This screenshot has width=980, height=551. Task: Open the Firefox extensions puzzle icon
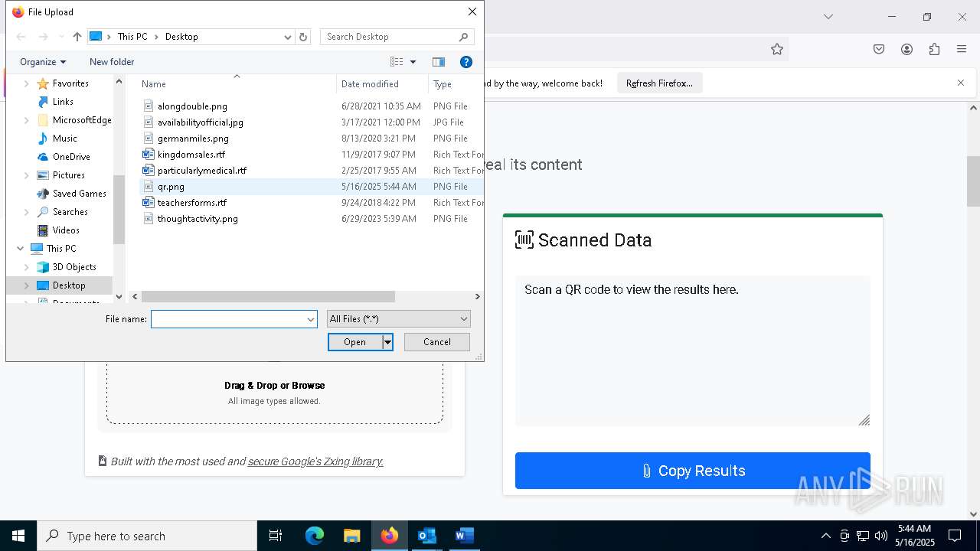[934, 49]
